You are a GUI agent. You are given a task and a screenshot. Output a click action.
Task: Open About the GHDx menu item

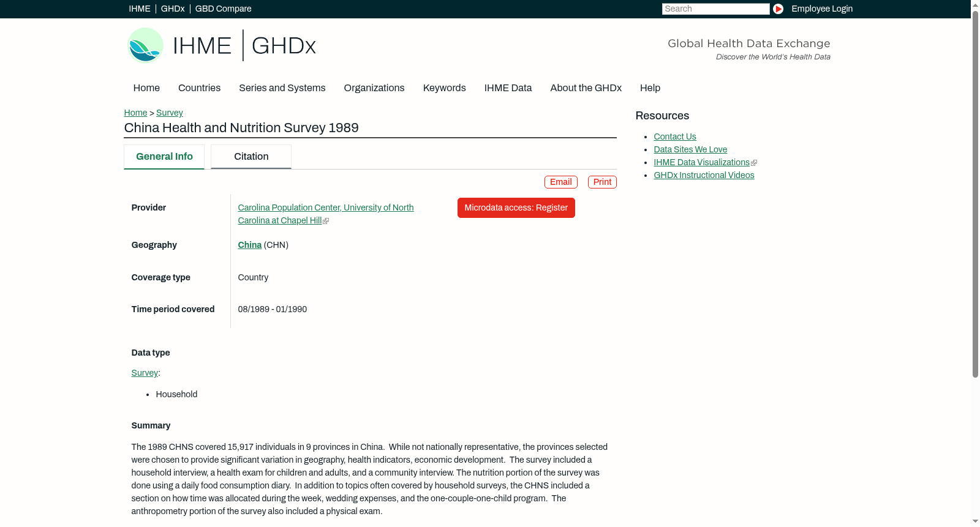click(586, 88)
